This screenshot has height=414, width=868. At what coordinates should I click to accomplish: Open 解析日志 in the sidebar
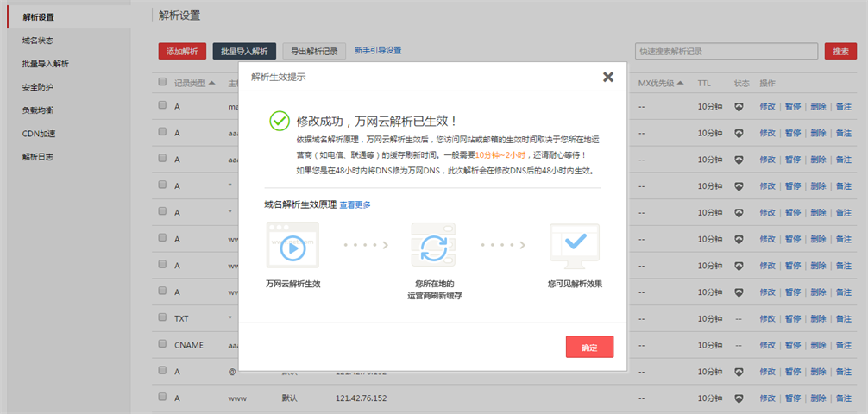click(x=39, y=157)
